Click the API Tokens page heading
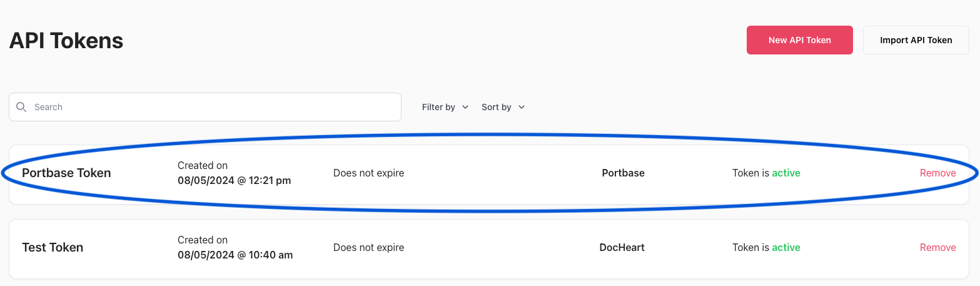This screenshot has width=980, height=286. (x=66, y=41)
